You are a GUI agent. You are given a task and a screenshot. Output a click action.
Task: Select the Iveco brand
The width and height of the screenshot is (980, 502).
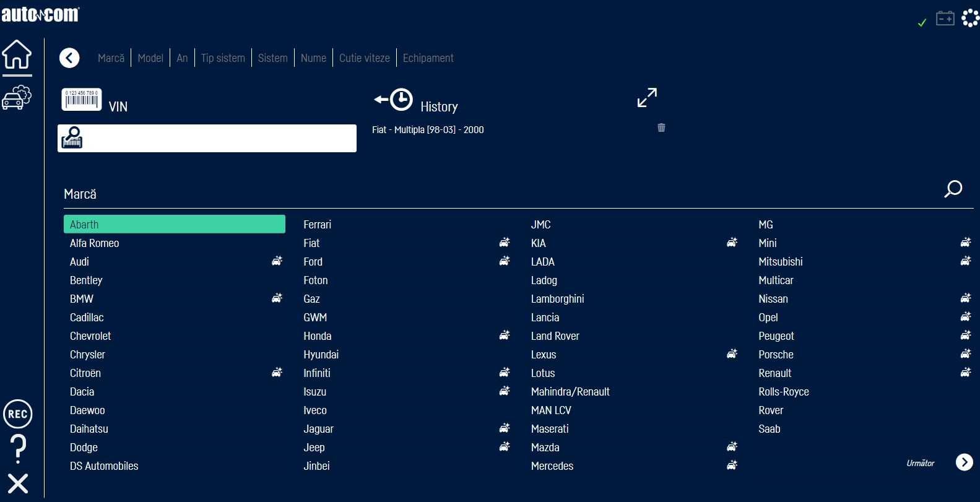(315, 410)
